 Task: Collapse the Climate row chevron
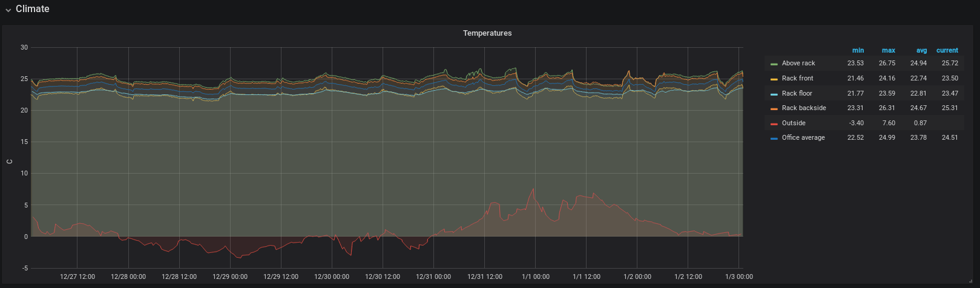click(x=8, y=10)
